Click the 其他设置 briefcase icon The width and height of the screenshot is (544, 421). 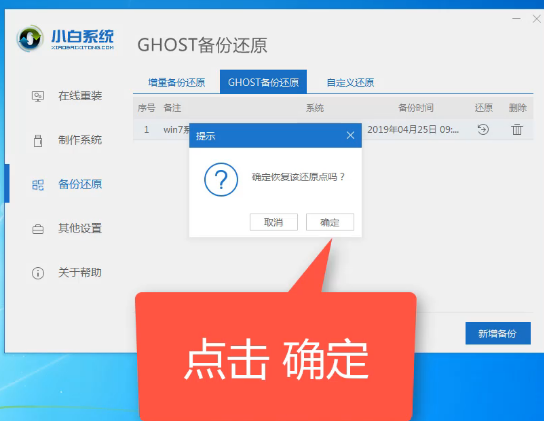[x=38, y=229]
